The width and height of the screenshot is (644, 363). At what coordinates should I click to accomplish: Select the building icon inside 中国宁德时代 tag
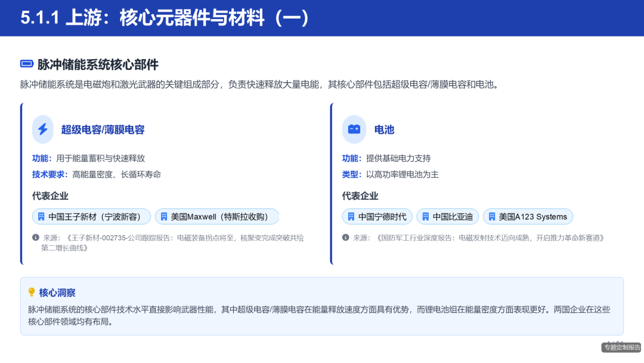click(x=350, y=216)
